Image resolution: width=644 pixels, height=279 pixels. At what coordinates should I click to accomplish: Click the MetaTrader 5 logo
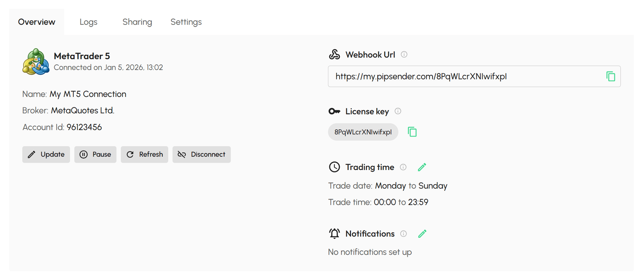point(36,62)
